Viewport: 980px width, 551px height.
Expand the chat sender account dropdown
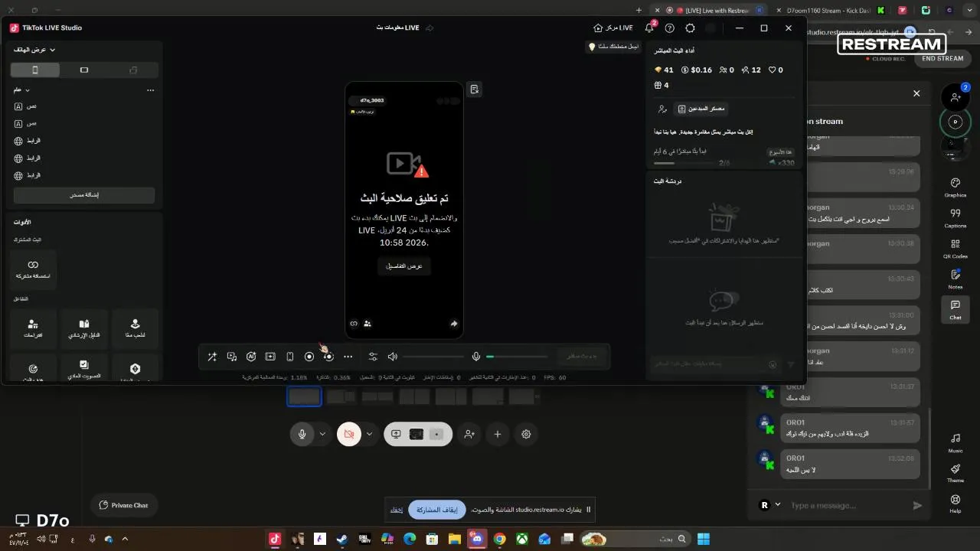pyautogui.click(x=778, y=504)
